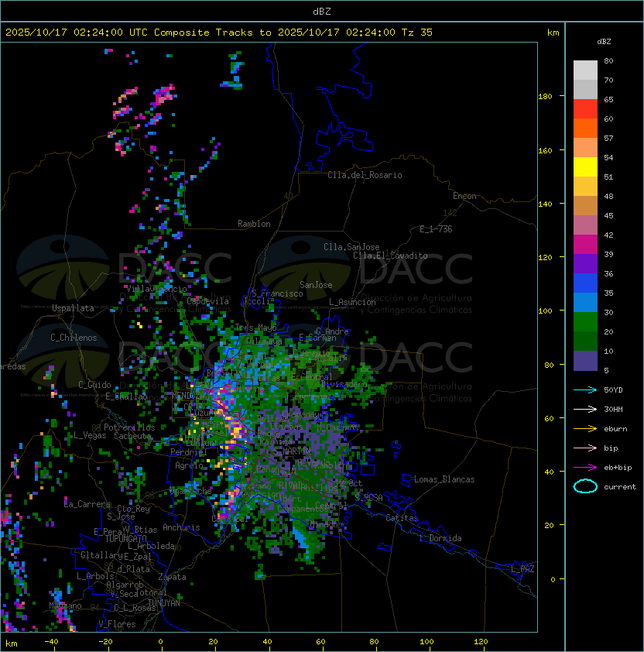Click the white 30HM arrow in the legend
Screen dimensions: 644x652
coord(585,409)
